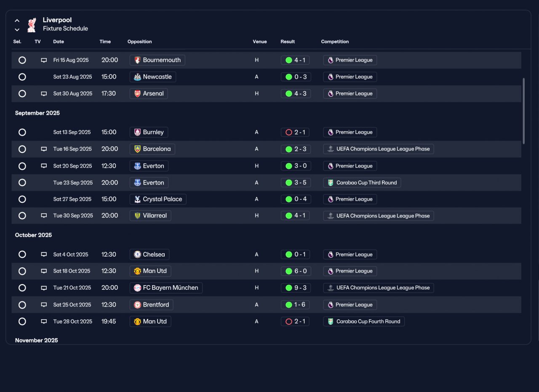Click the Crystal Palace crest icon
Screen dimensions: 539x392
click(x=137, y=199)
